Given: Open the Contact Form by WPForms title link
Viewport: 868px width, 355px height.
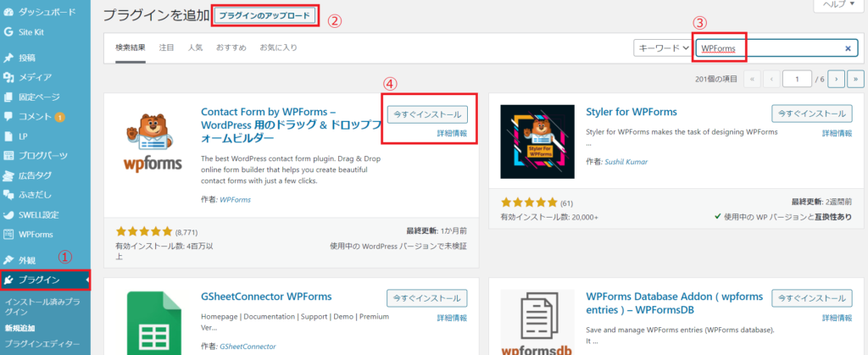Looking at the screenshot, I should 292,125.
